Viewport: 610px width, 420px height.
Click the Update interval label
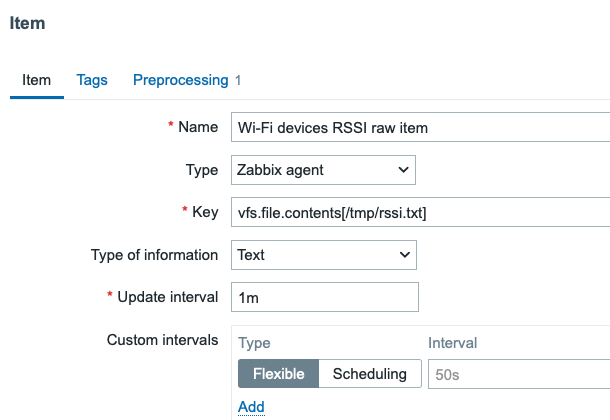[x=167, y=297]
